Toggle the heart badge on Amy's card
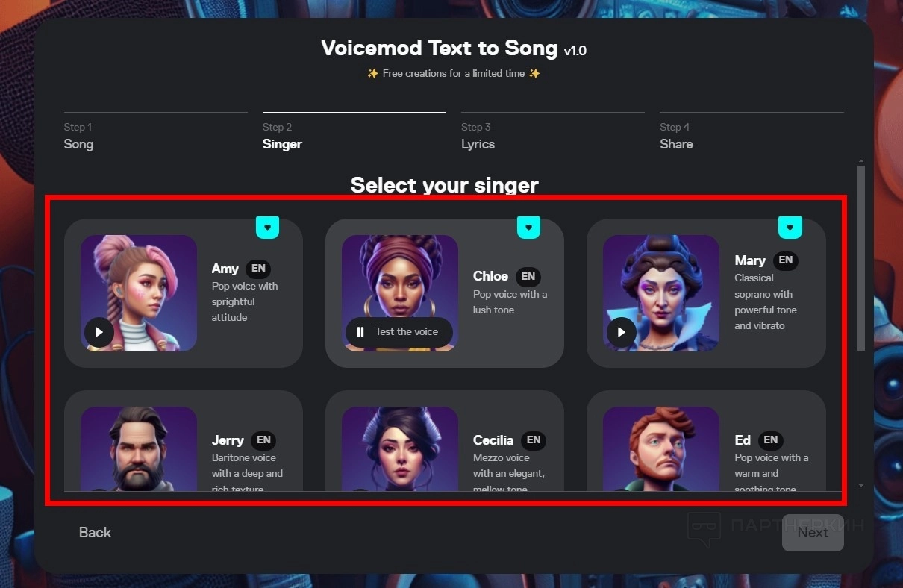 268,227
